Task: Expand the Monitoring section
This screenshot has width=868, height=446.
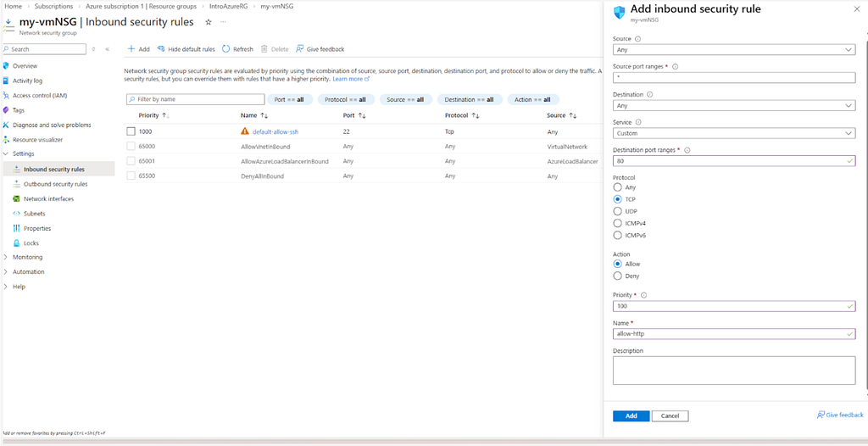Action: (x=6, y=257)
